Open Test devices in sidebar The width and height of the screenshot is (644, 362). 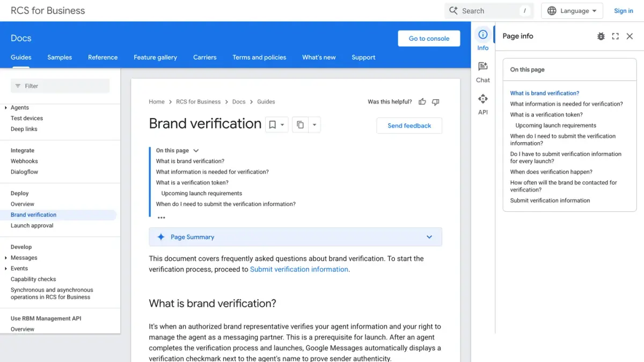point(27,119)
